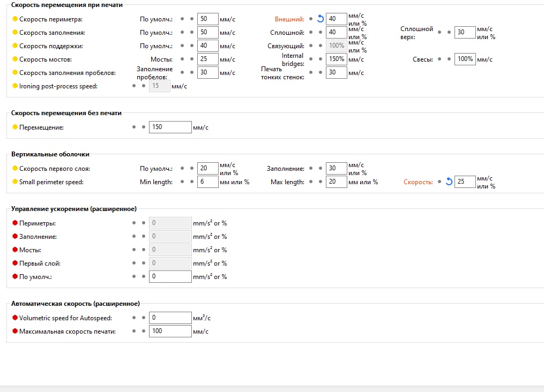Reset the Внешний perimeter speed value
544x392 pixels.
coord(321,19)
